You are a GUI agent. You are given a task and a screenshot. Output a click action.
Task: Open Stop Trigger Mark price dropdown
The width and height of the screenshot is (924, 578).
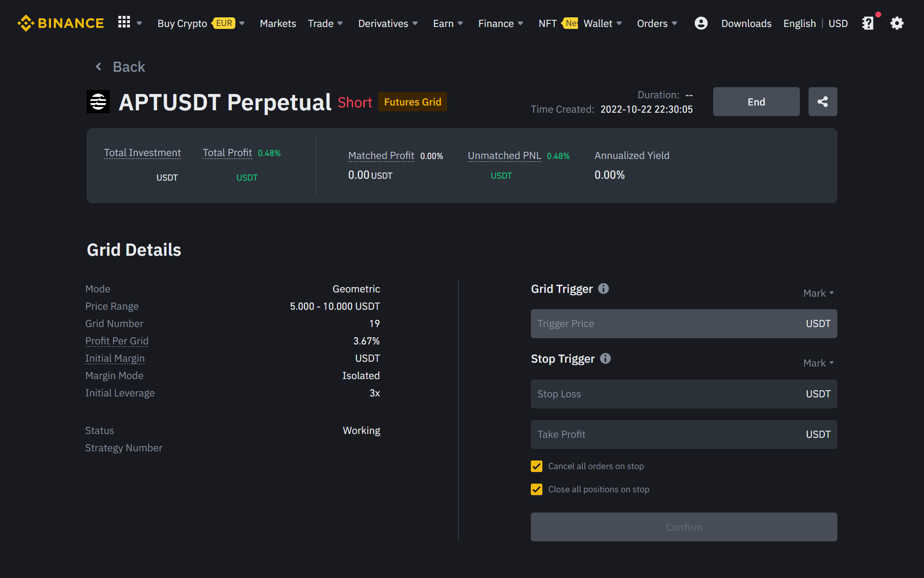tap(818, 363)
